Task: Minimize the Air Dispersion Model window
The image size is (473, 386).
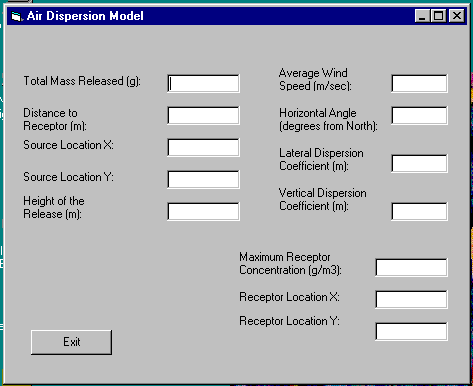Action: (422, 16)
